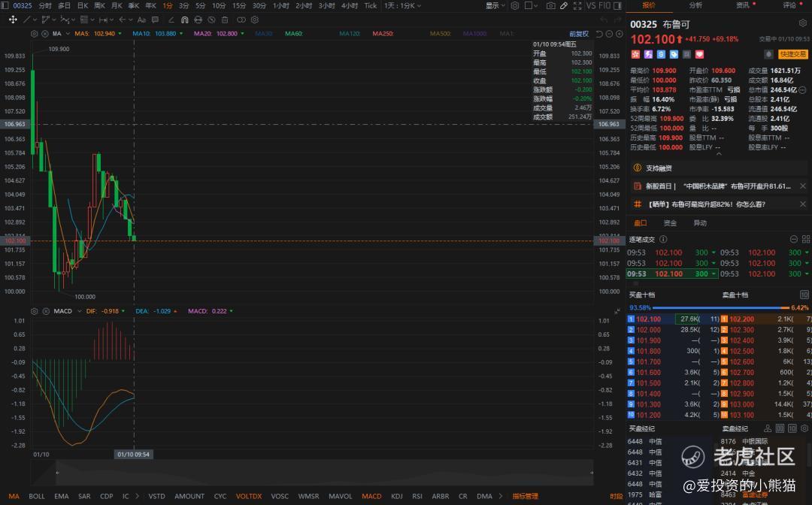Open VS compare function

coord(591,5)
